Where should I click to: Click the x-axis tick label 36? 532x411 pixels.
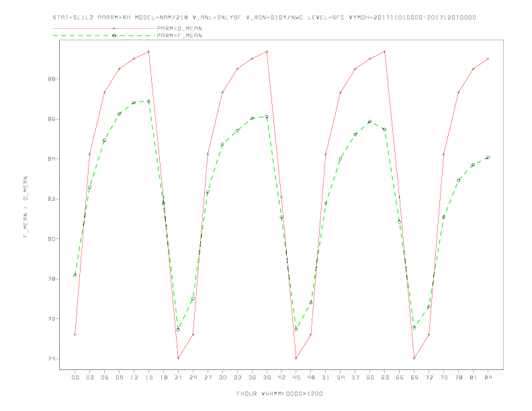click(252, 377)
